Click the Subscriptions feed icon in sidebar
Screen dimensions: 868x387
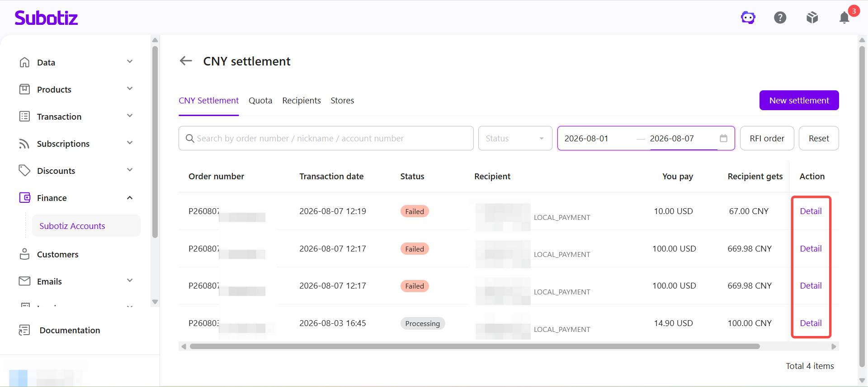pyautogui.click(x=24, y=144)
